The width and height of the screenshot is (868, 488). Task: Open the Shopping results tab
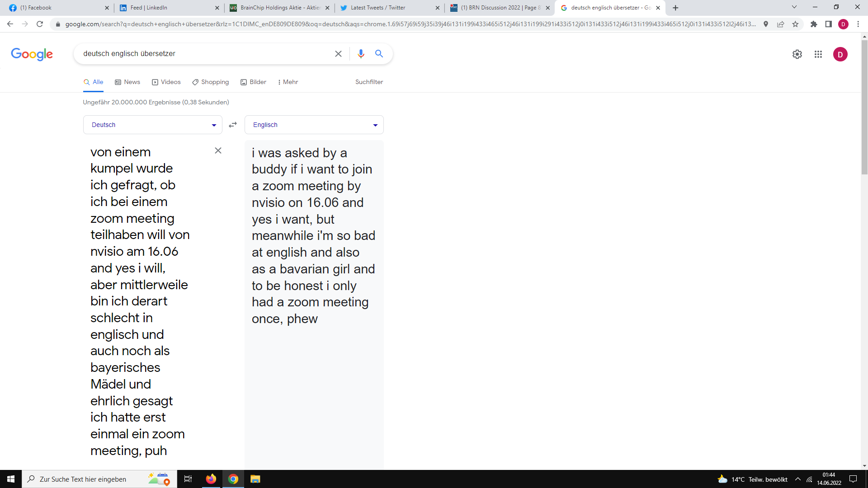pyautogui.click(x=211, y=82)
